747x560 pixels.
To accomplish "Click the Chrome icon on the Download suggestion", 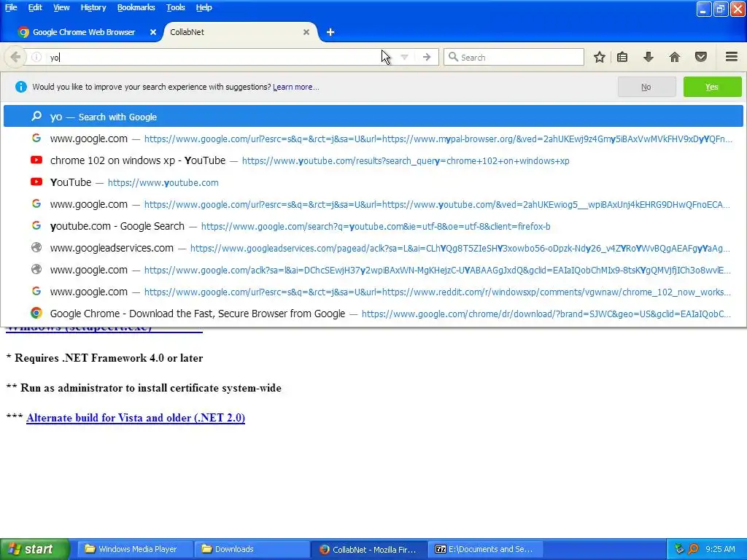I will click(36, 313).
